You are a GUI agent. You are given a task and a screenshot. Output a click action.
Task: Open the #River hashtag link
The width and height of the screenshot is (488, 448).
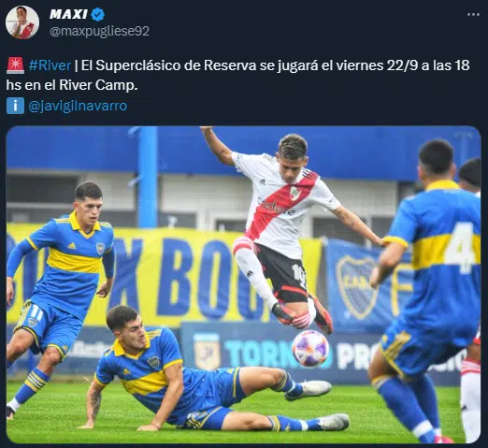pyautogui.click(x=50, y=65)
